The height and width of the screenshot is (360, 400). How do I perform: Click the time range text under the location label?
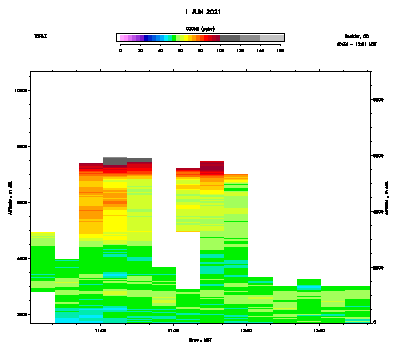pos(357,44)
